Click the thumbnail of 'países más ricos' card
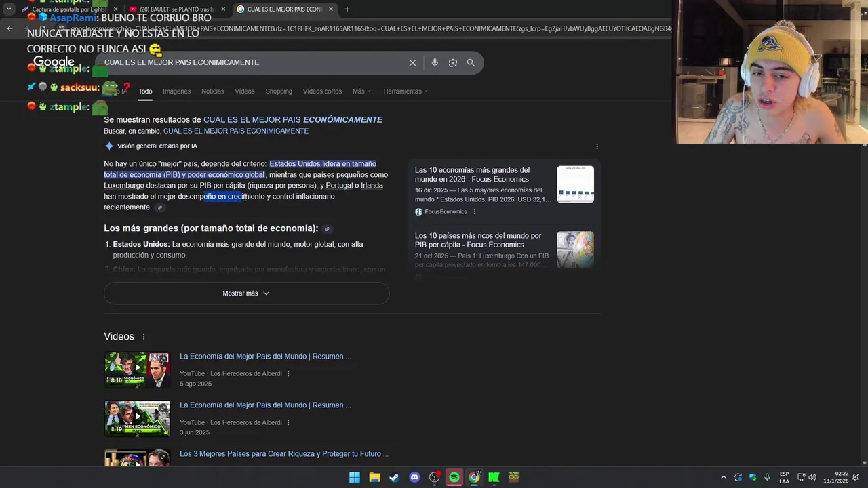This screenshot has width=868, height=488. click(575, 249)
